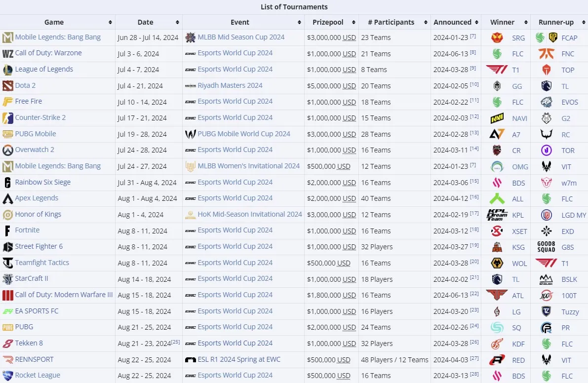Sort table by Winner column arrows
The image size is (588, 383).
tap(526, 23)
